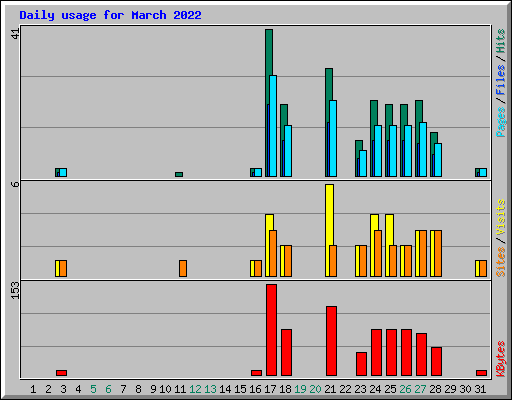Click the cyan Pages bar for day 17
This screenshot has height=400, width=512.
pos(273,126)
